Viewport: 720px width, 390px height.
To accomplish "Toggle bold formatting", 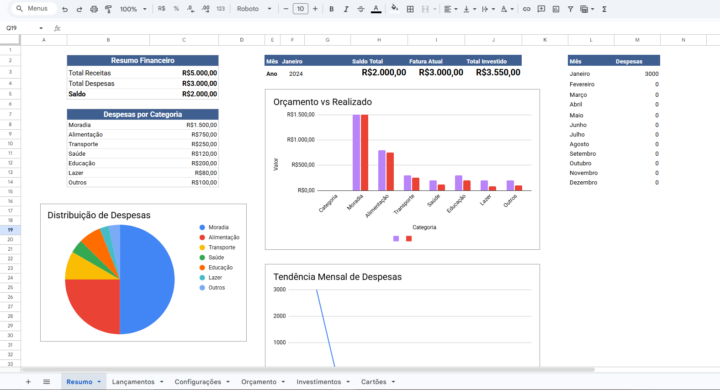I will [331, 9].
